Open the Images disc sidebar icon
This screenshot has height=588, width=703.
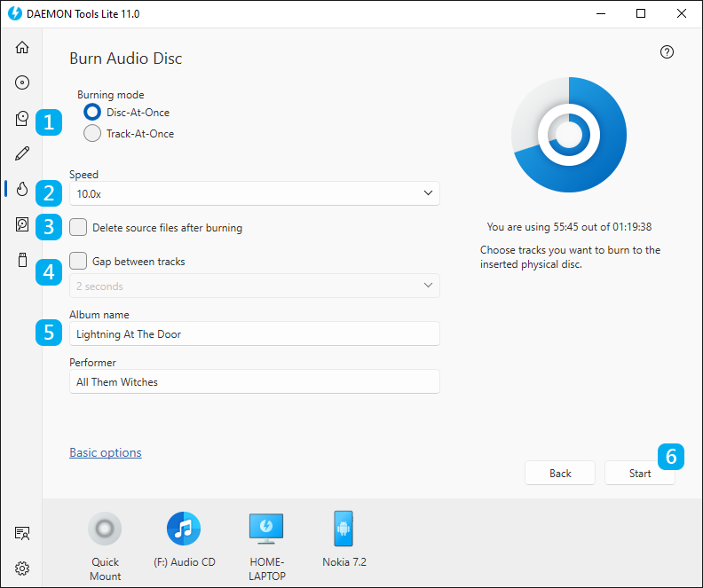(22, 82)
